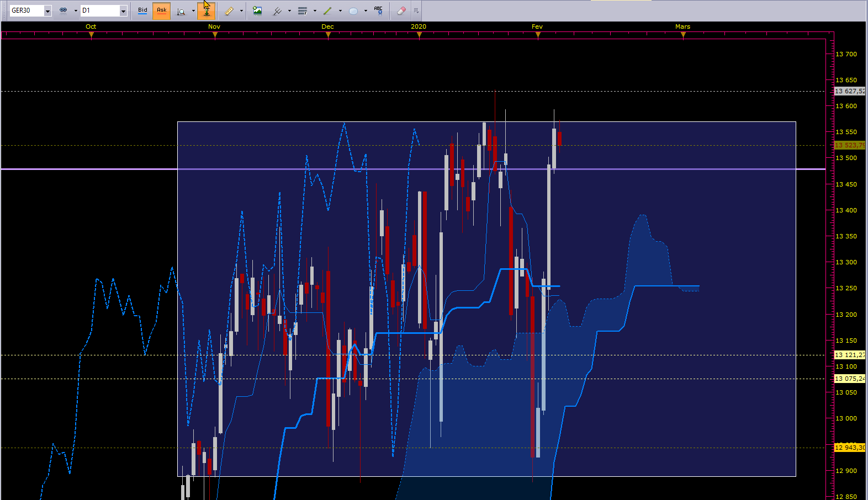Select the Andrews pitchfork drawing tool

pyautogui.click(x=277, y=10)
